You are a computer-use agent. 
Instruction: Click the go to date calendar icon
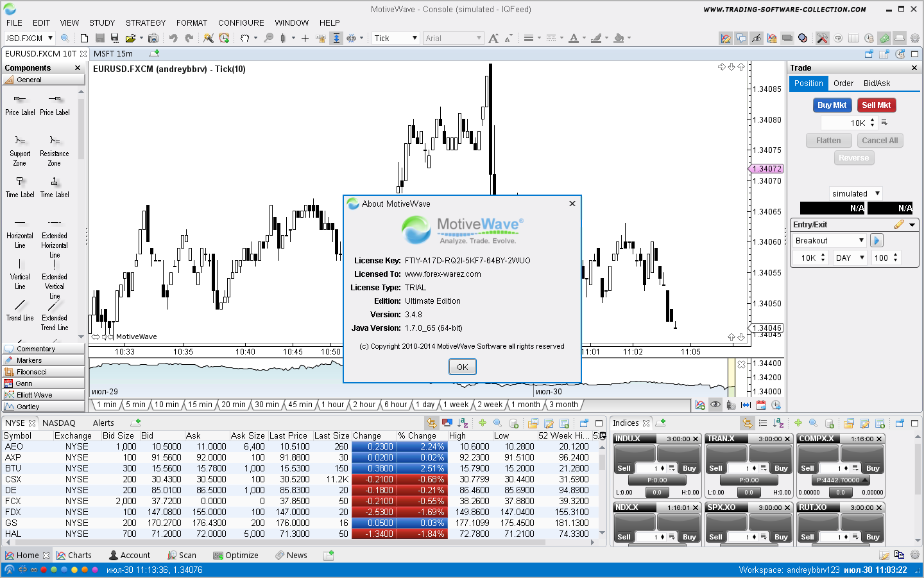point(761,405)
